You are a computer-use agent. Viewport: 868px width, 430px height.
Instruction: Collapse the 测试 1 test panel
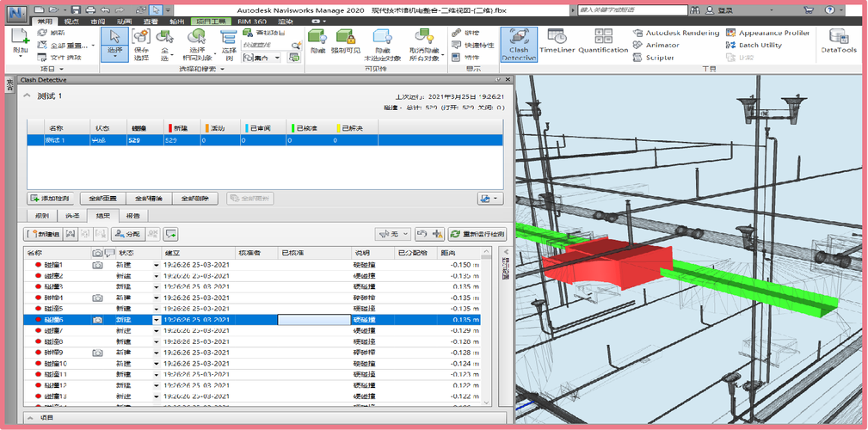point(26,95)
